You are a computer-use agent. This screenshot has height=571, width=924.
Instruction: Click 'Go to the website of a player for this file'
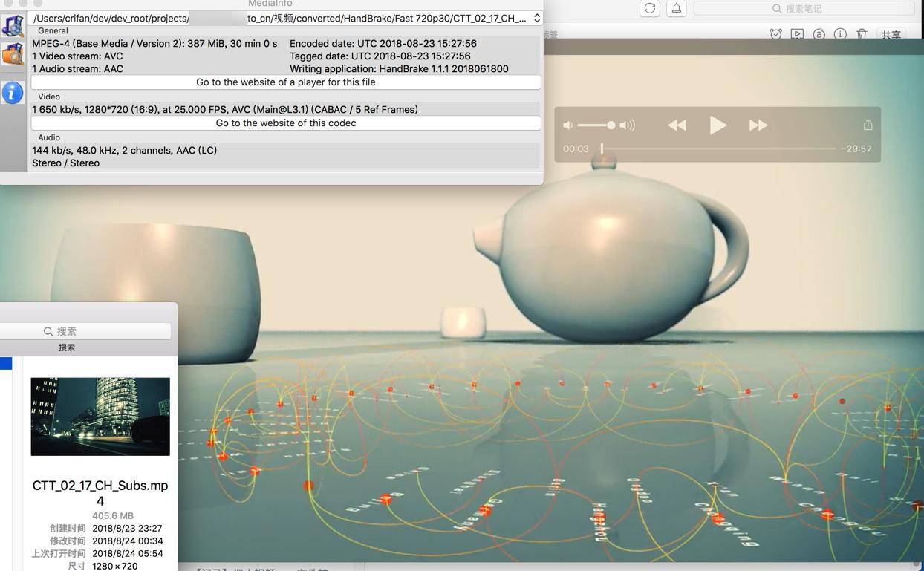[x=286, y=82]
